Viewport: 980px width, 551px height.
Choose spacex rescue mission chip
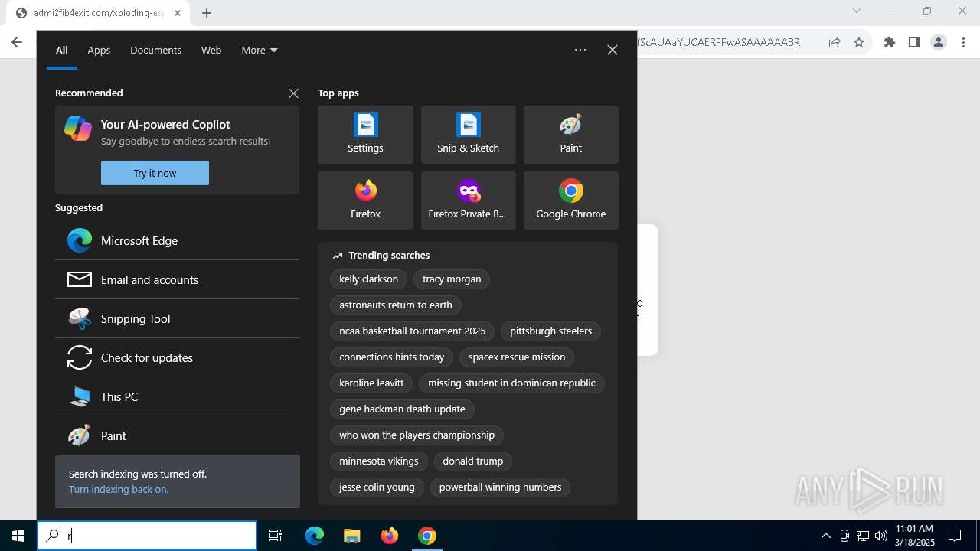[x=517, y=357]
